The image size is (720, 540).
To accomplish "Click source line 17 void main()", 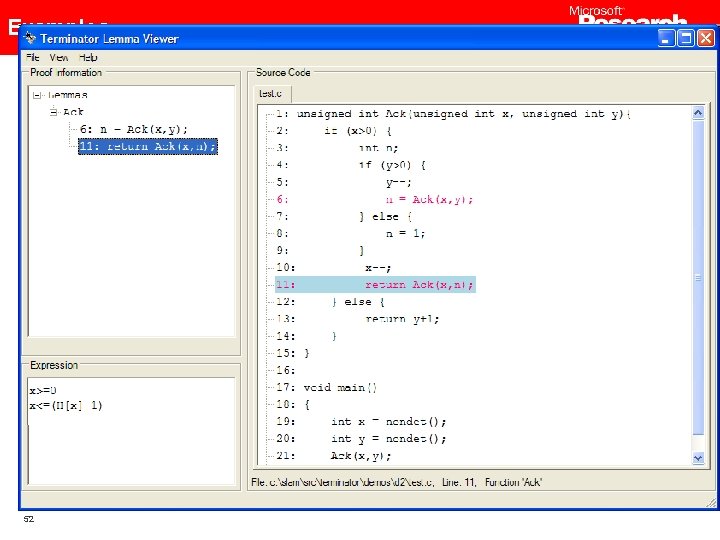I will [340, 387].
